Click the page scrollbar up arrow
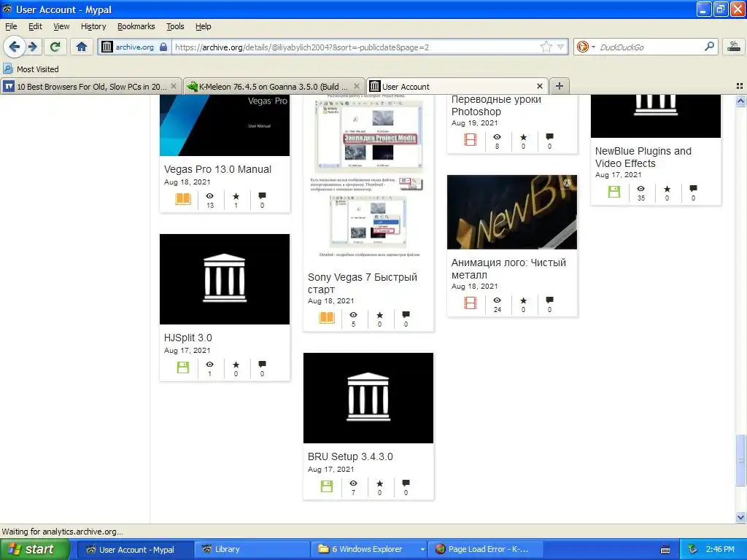The image size is (747, 560). tap(740, 101)
